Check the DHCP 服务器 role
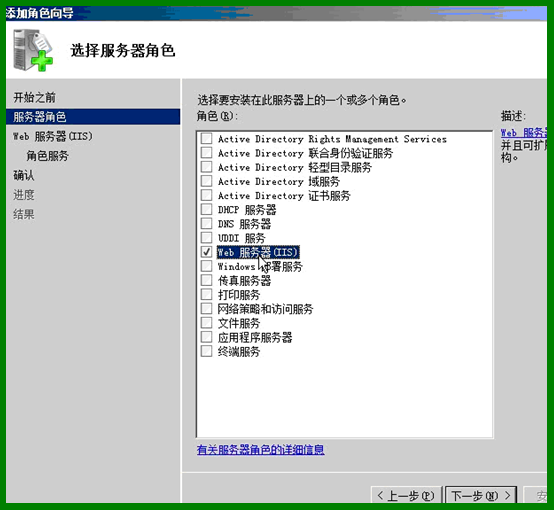Viewport: 554px width, 511px height. click(206, 209)
